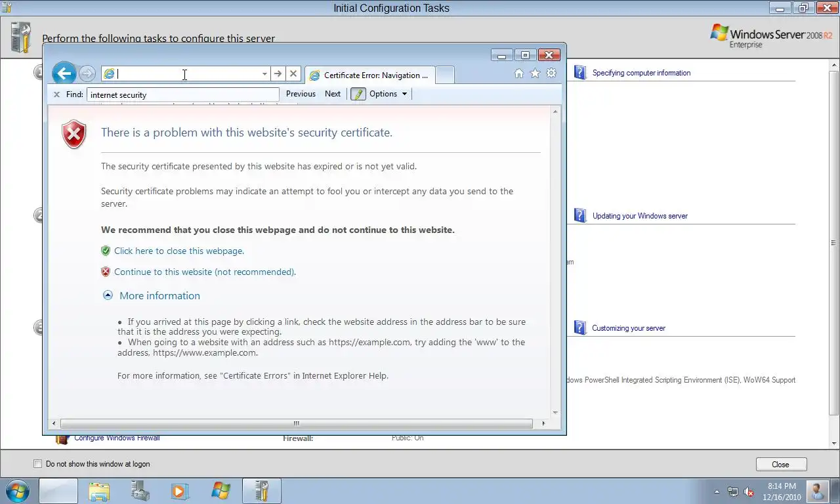Click the red shield certificate error icon
This screenshot has height=504, width=840.
tap(74, 134)
